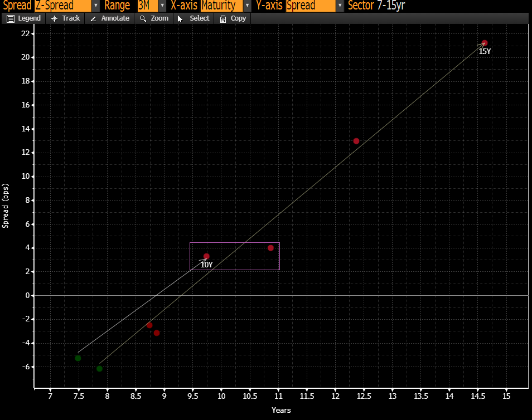
Task: Select the red data point labeled 10Y
Action: (x=206, y=256)
